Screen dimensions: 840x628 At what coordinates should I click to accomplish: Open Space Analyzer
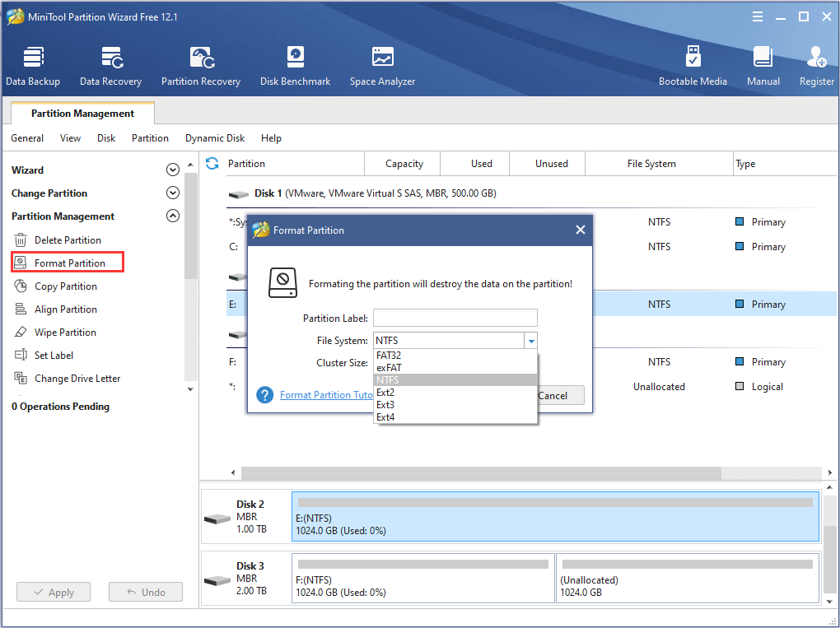pos(382,67)
